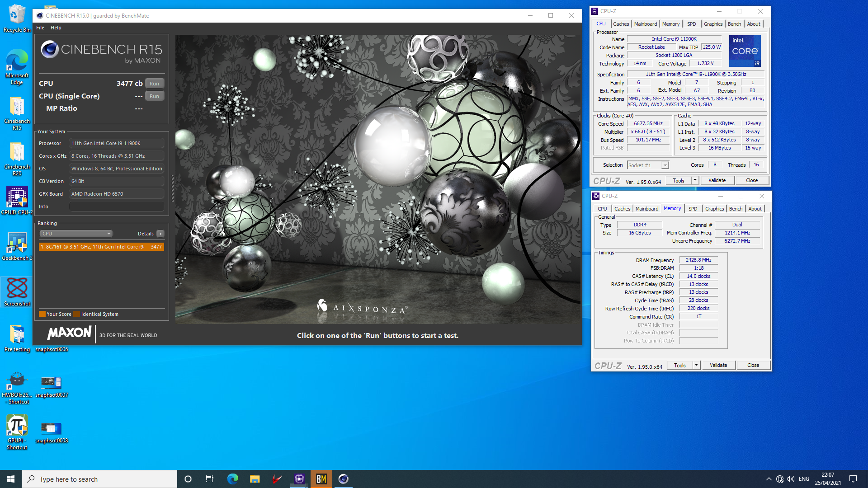Open Memory tab in top CPU-Z window
Image resolution: width=868 pixels, height=488 pixels.
671,24
